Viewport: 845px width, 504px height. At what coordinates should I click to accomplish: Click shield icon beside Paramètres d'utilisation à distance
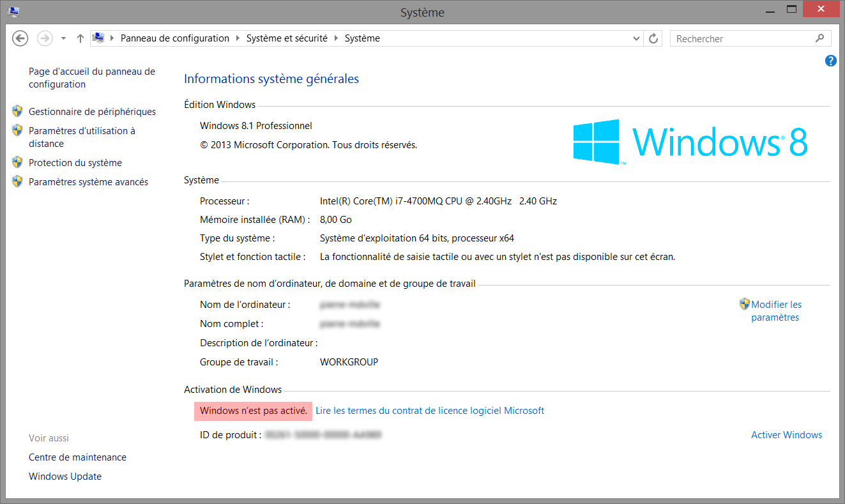17,130
